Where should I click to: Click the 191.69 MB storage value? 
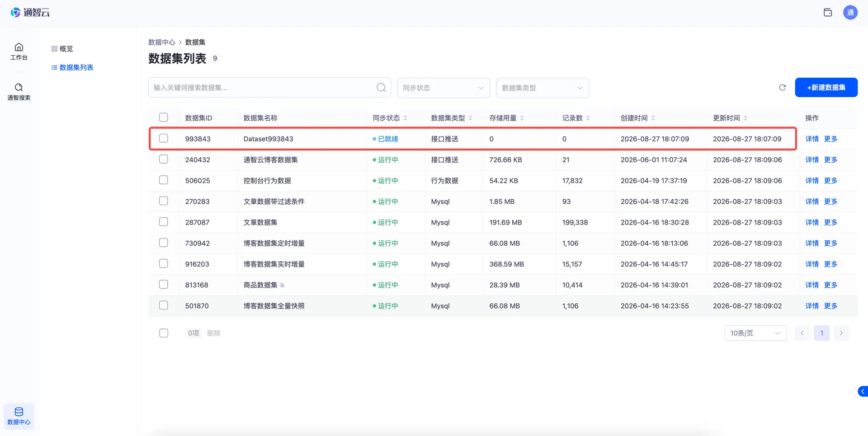coord(505,222)
